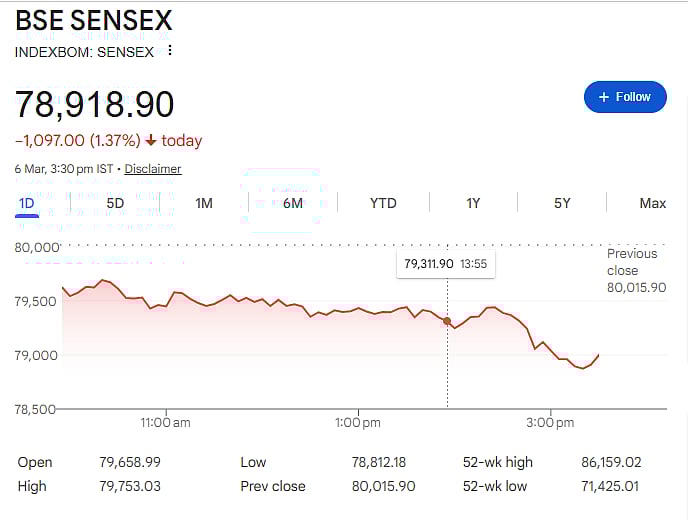The height and width of the screenshot is (520, 688).
Task: Click the Previous close 80,015.90 label
Action: tap(636, 270)
